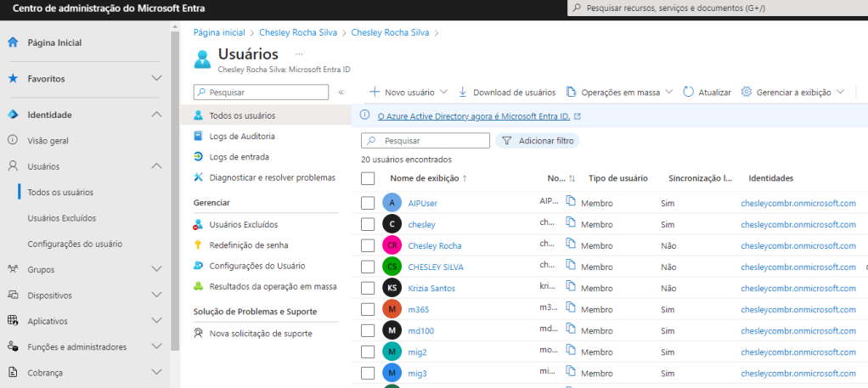The height and width of the screenshot is (388, 868).
Task: Click the Diagnosticar e resolver problemas icon
Action: click(x=198, y=177)
